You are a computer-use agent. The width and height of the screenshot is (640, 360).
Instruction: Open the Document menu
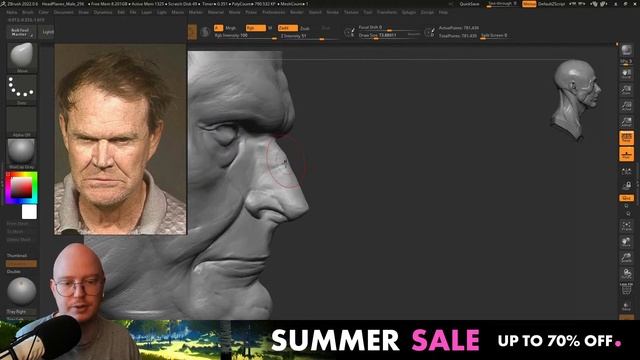tap(64, 12)
